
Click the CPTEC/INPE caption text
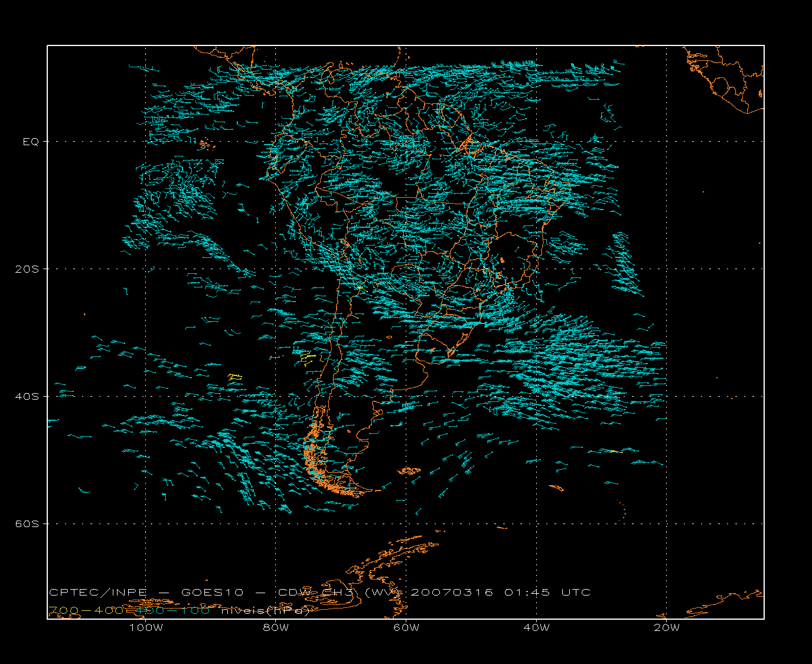coord(98,593)
